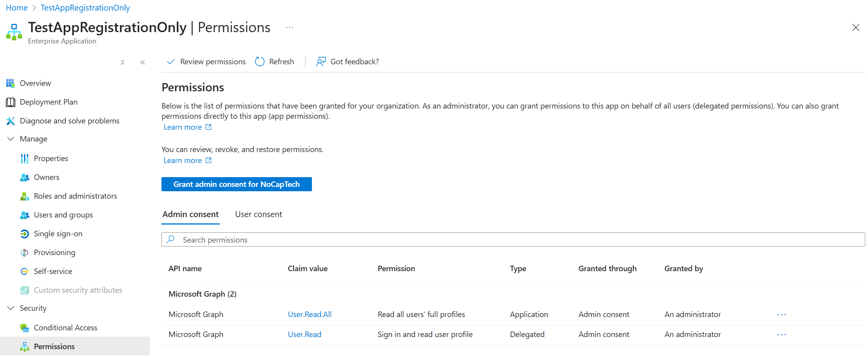This screenshot has width=868, height=357.
Task: Click the Granted through column header
Action: (607, 268)
